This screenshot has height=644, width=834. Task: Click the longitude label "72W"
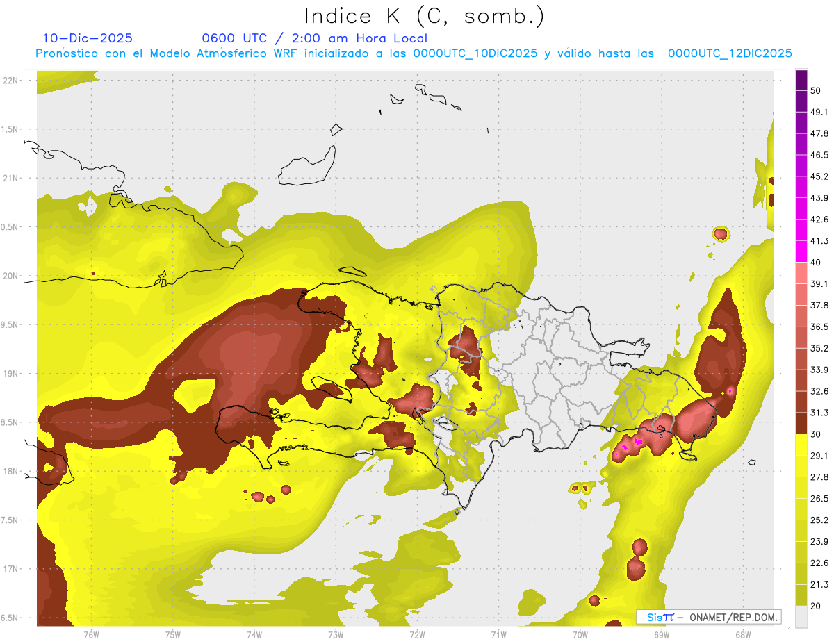(x=417, y=634)
